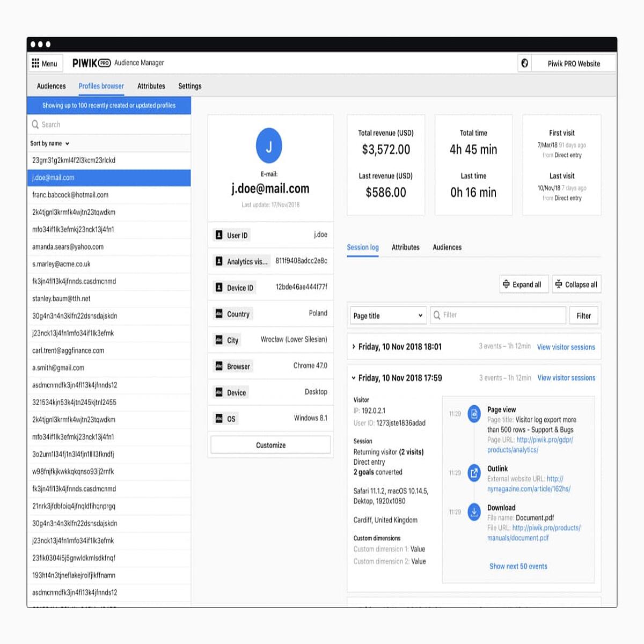Select profile 23flk0304i5j5gnwldkmlsdkfnqf
The height and width of the screenshot is (644, 644).
pyautogui.click(x=109, y=558)
